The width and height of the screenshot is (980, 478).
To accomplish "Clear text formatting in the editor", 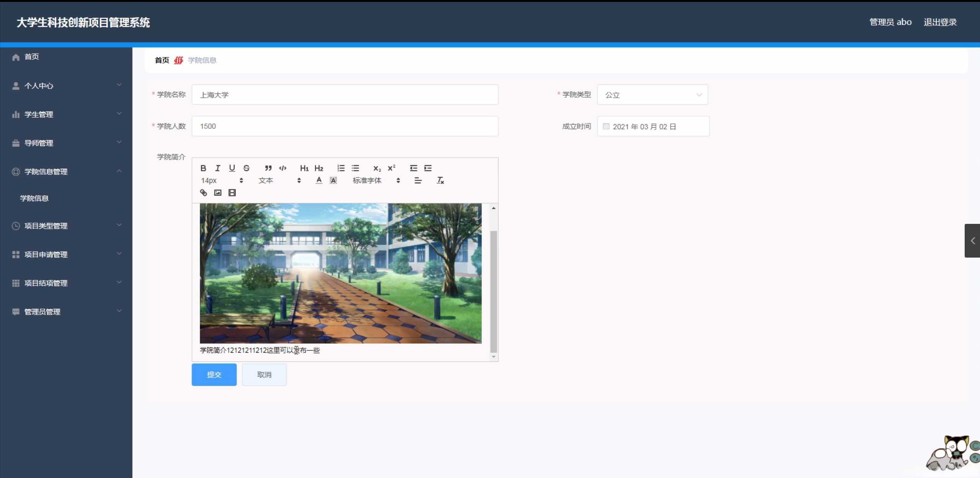I will 440,180.
